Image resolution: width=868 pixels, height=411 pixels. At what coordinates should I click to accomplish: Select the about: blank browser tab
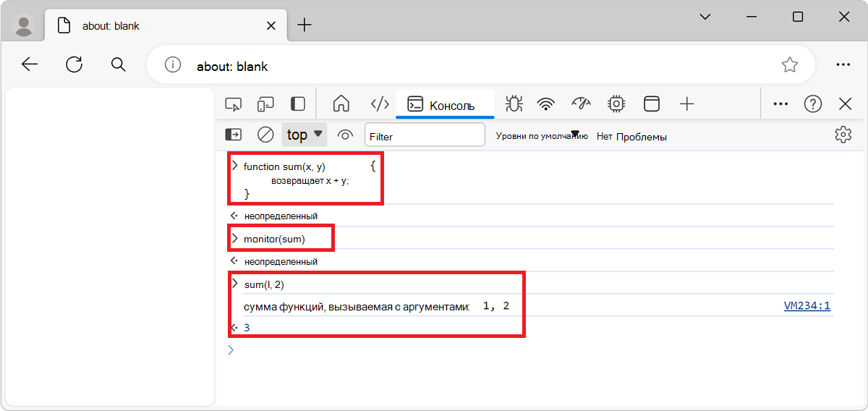(166, 25)
